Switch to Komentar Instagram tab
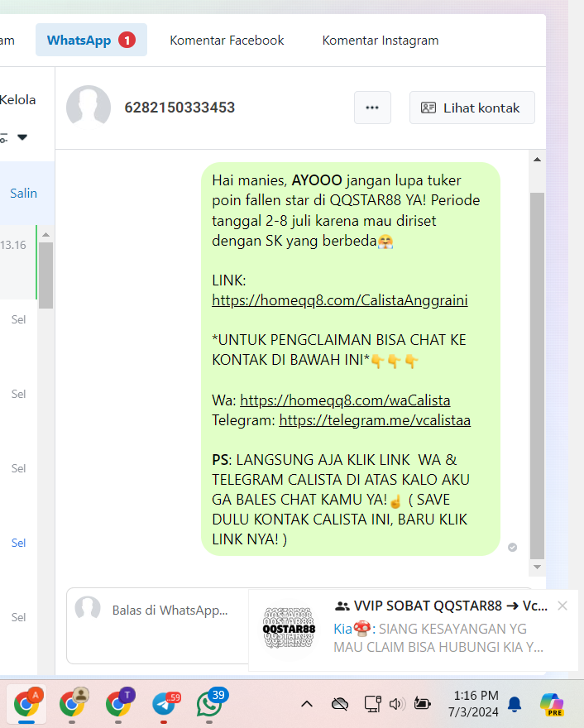 pyautogui.click(x=381, y=41)
